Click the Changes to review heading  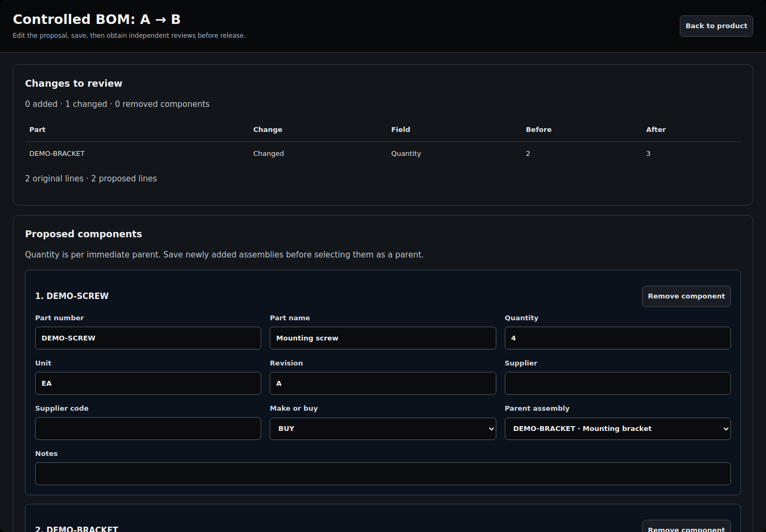pos(73,84)
